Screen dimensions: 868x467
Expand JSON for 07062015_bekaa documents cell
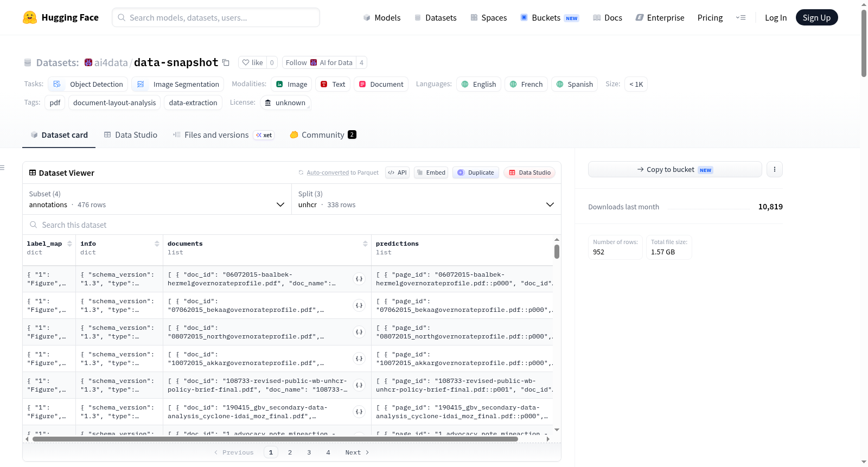tap(359, 305)
